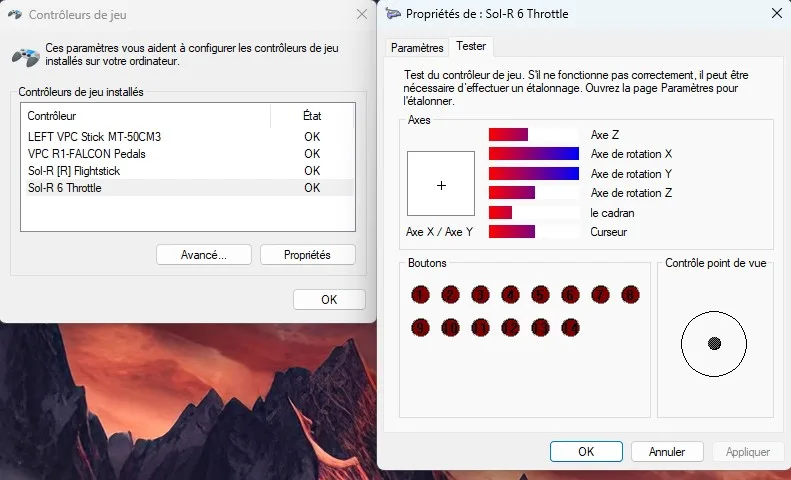Click the Axe X / Axe Y crosshair box

coord(441,184)
